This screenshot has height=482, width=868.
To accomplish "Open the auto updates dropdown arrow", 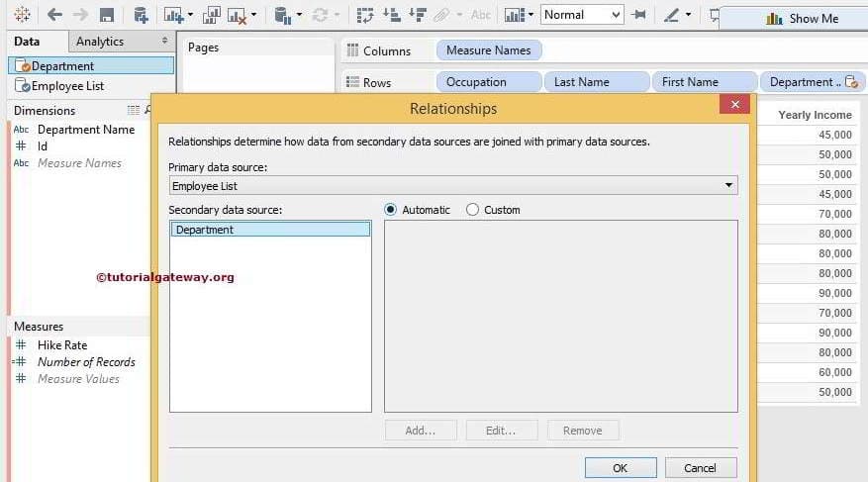I will [300, 15].
